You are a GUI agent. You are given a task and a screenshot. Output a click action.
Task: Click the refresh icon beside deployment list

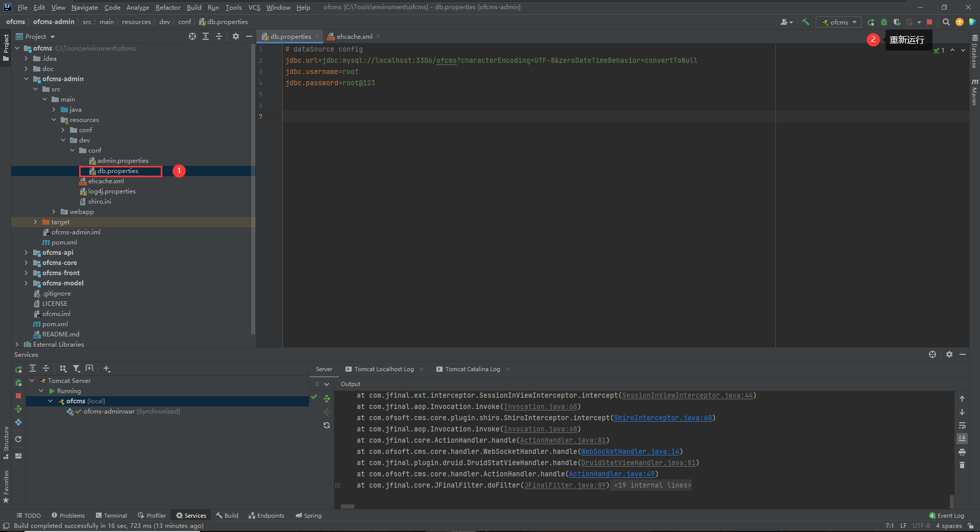coord(327,425)
